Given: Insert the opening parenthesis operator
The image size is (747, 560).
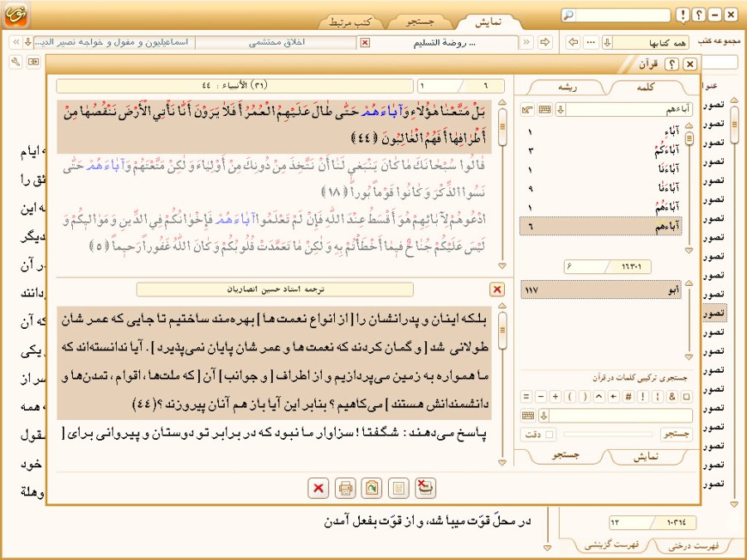Looking at the screenshot, I should [x=570, y=396].
